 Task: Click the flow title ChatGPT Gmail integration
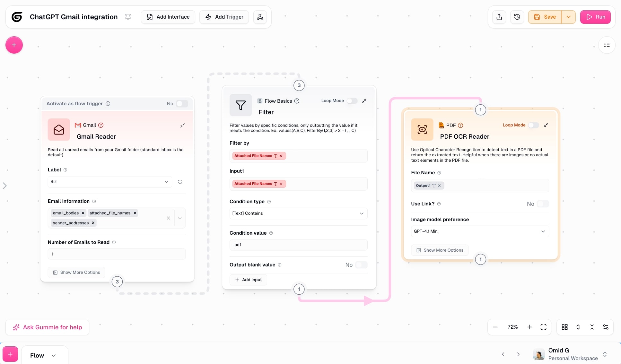click(x=74, y=17)
